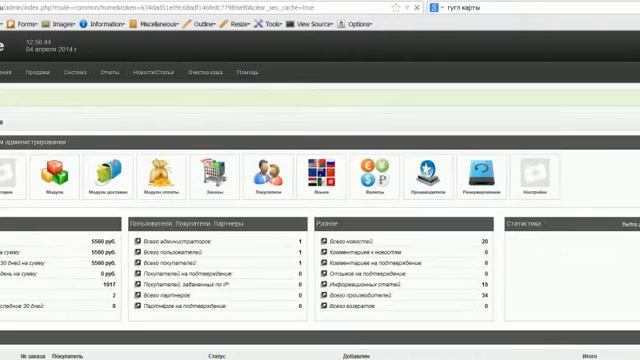
Task: Open the Модули оплаты money bag icon
Action: pyautogui.click(x=161, y=173)
